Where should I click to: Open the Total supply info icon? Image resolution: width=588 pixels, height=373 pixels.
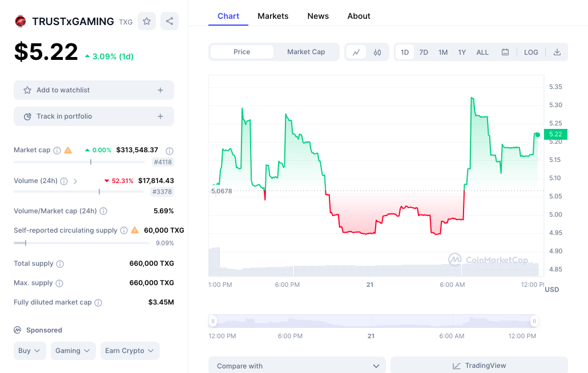pyautogui.click(x=60, y=264)
